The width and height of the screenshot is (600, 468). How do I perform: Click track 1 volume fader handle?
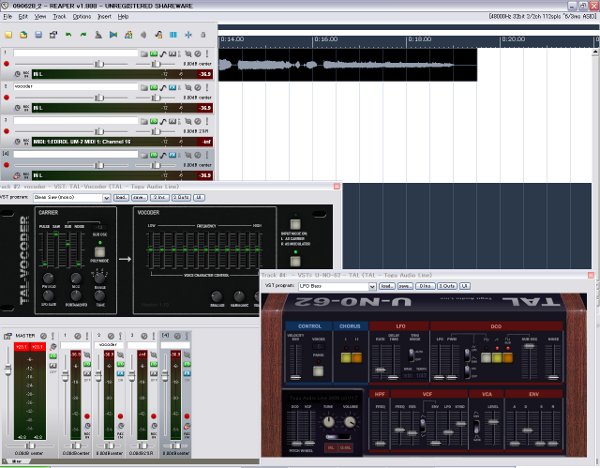99,64
